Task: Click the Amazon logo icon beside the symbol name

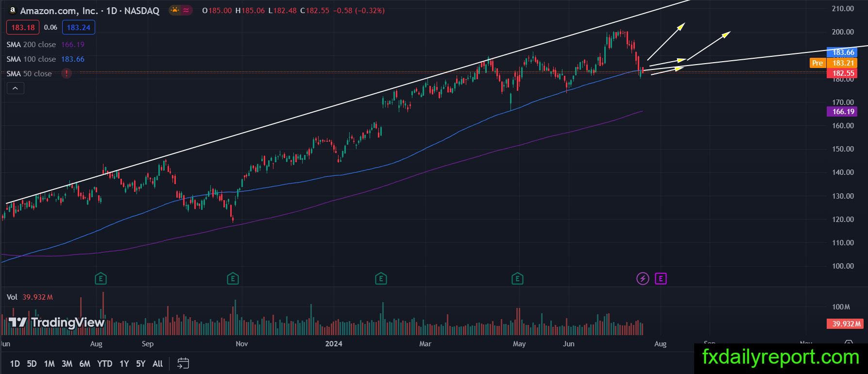Action: pos(13,10)
